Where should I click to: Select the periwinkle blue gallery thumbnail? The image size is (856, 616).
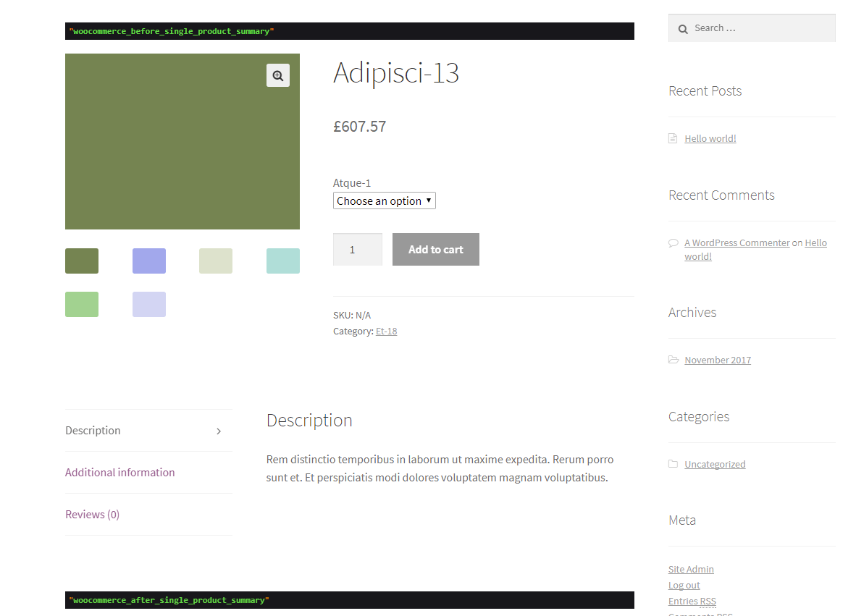149,261
